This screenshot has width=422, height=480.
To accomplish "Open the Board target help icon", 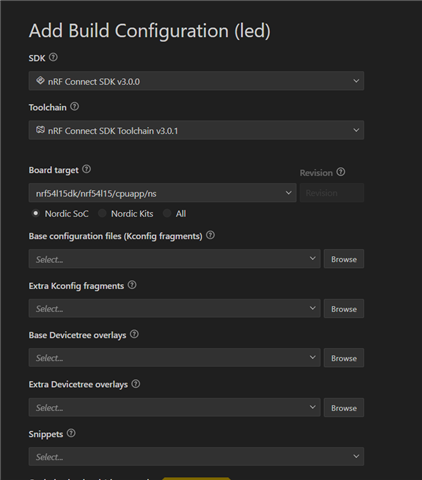I will point(87,169).
